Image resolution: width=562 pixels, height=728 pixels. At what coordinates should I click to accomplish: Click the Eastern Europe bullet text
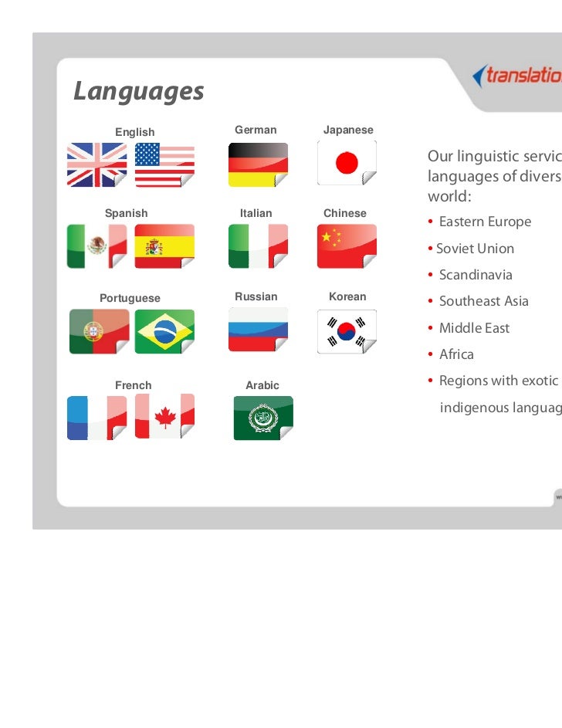tap(485, 222)
